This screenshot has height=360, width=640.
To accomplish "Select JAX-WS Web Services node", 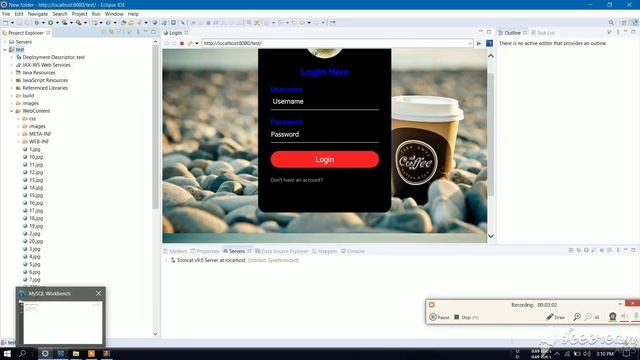I will (43, 65).
